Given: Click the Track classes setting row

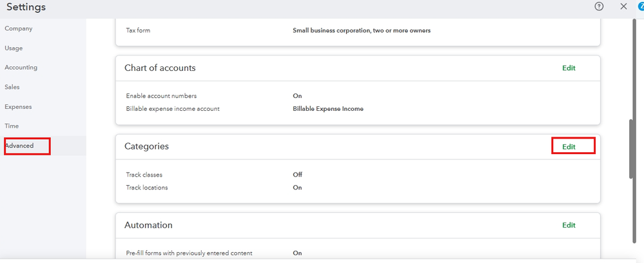Looking at the screenshot, I should (x=144, y=175).
